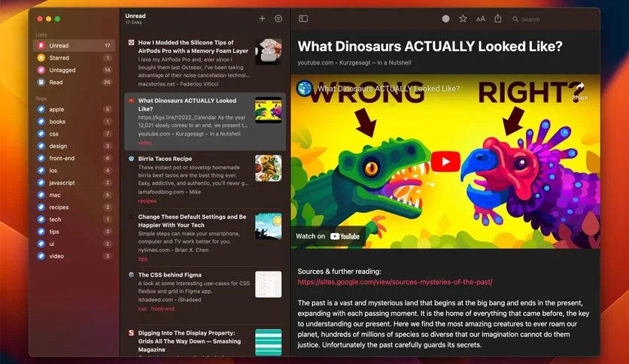Click the Kurzgesagt channel avatar on video

pos(305,88)
